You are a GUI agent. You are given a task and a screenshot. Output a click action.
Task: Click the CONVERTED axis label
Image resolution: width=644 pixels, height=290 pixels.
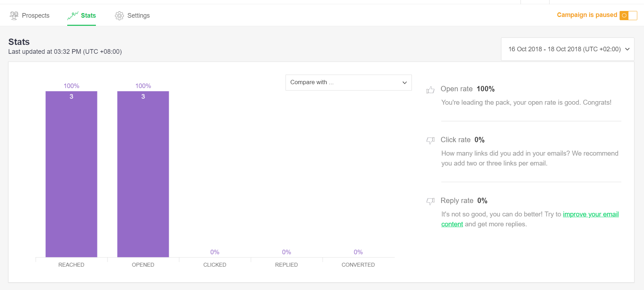pyautogui.click(x=358, y=265)
